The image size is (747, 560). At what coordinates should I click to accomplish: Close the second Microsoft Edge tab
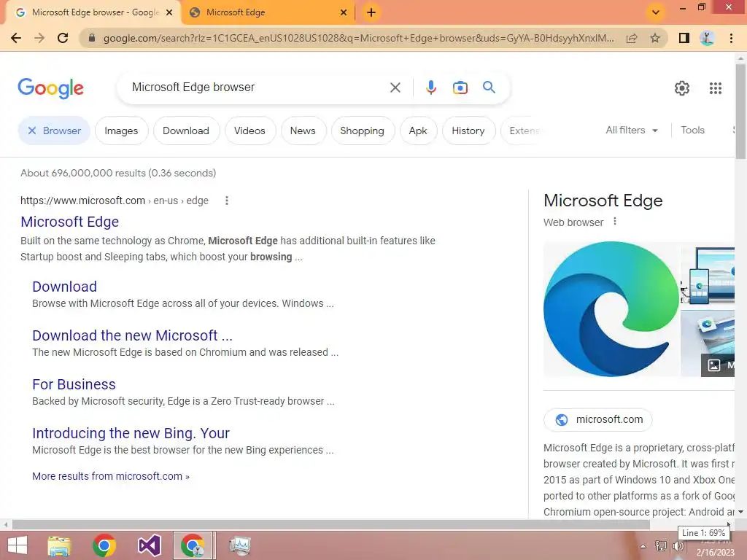[x=344, y=13]
